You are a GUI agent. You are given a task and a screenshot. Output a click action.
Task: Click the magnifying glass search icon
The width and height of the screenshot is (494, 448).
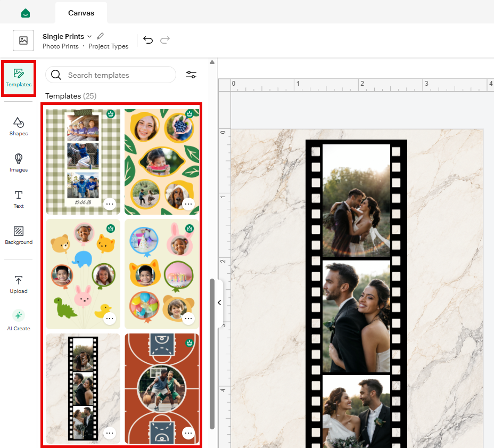[x=56, y=75]
